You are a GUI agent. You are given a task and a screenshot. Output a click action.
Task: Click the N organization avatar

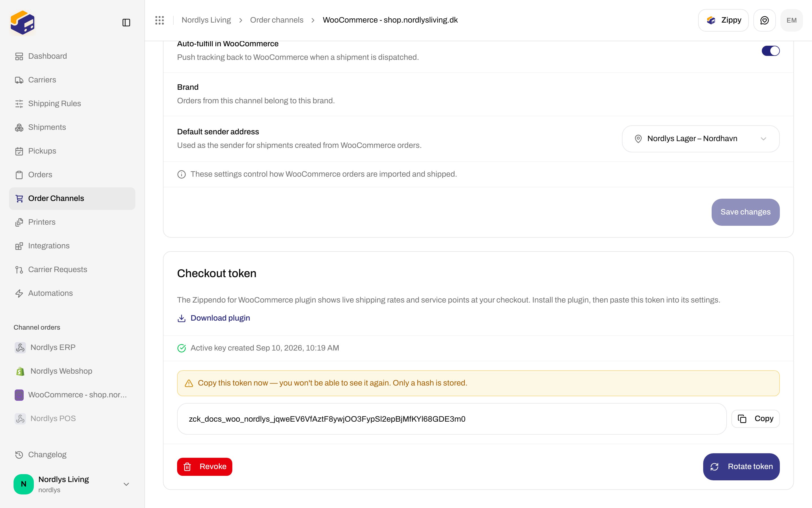click(x=23, y=484)
